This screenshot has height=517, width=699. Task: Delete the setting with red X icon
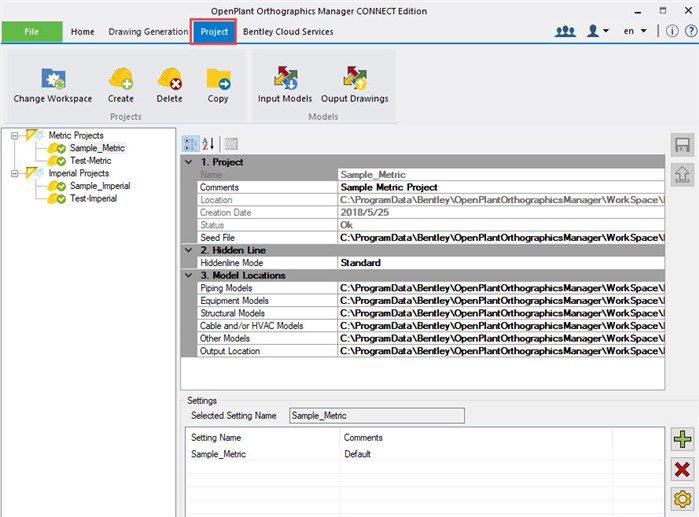coord(682,469)
